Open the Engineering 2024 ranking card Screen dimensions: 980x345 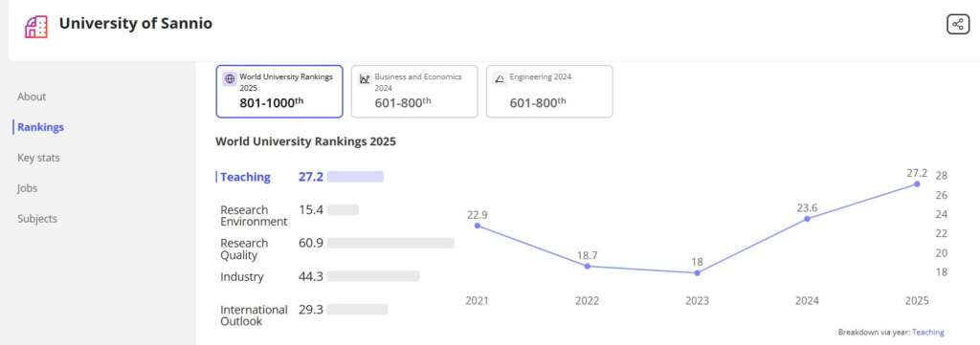[549, 91]
